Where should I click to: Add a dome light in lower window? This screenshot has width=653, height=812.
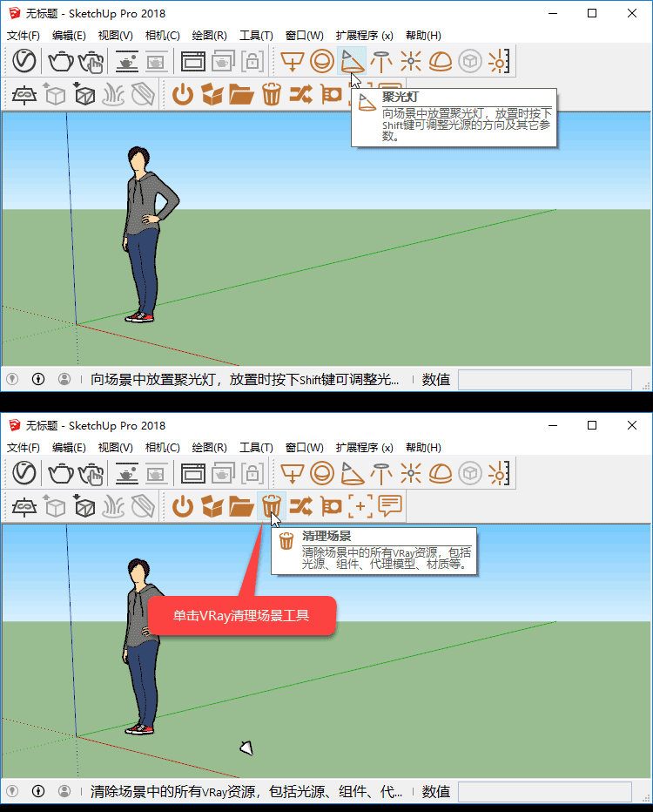pyautogui.click(x=441, y=474)
